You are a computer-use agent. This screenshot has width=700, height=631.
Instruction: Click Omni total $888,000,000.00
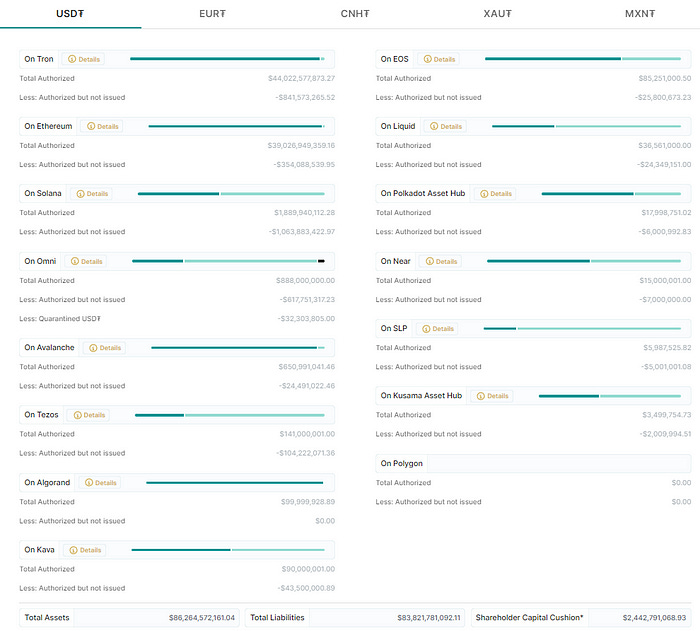tap(305, 281)
